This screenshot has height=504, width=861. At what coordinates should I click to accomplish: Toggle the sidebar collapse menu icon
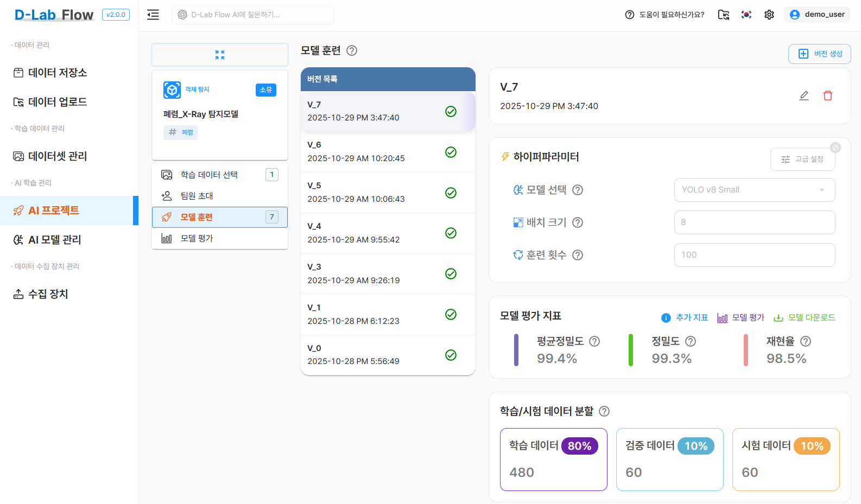153,15
